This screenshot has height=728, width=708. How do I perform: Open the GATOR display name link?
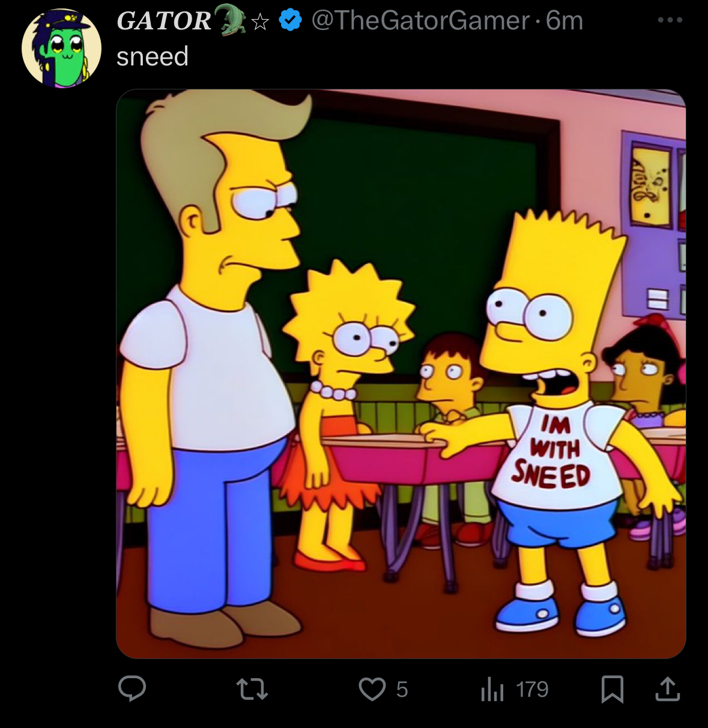click(x=164, y=21)
